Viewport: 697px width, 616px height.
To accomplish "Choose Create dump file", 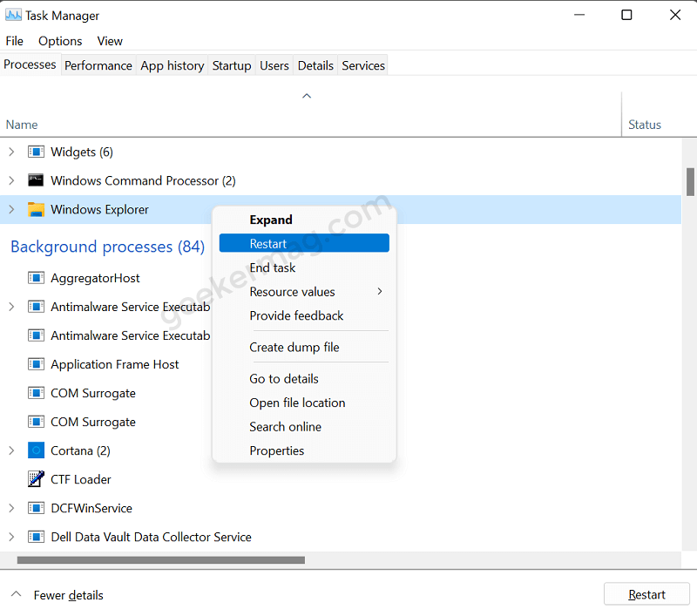I will (304, 347).
